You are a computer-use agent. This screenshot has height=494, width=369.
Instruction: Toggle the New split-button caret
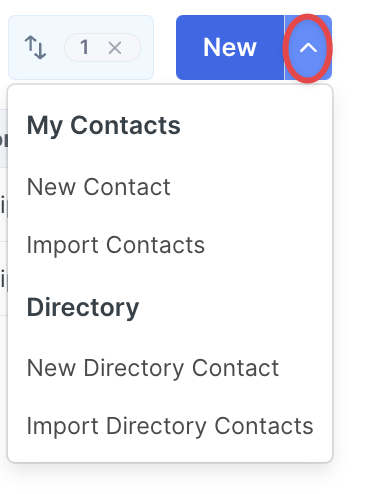308,48
